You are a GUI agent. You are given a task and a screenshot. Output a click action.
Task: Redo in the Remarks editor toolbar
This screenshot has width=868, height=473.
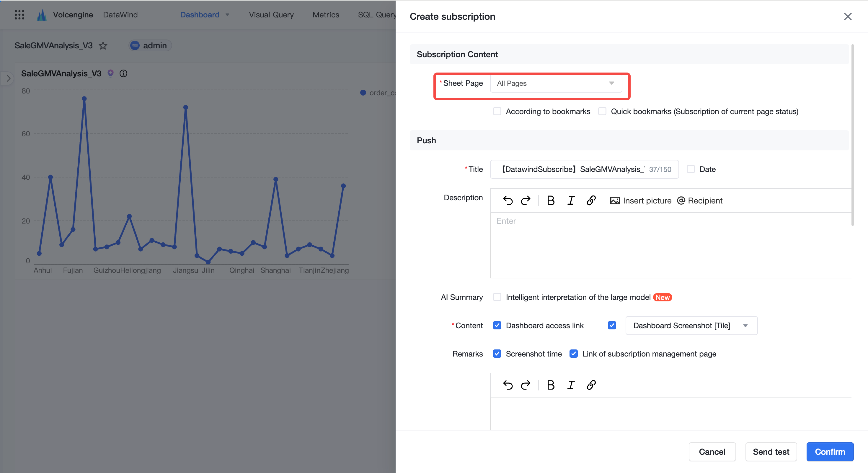point(526,385)
